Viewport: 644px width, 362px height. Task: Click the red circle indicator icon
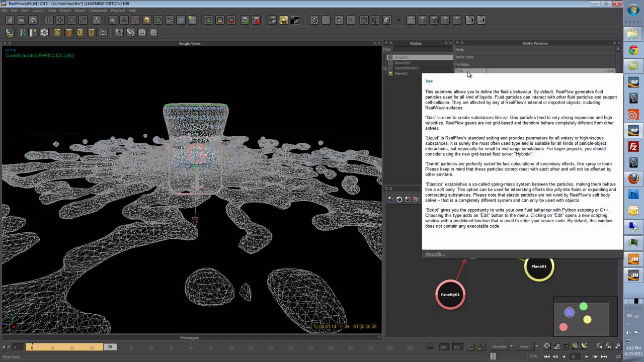click(x=231, y=20)
